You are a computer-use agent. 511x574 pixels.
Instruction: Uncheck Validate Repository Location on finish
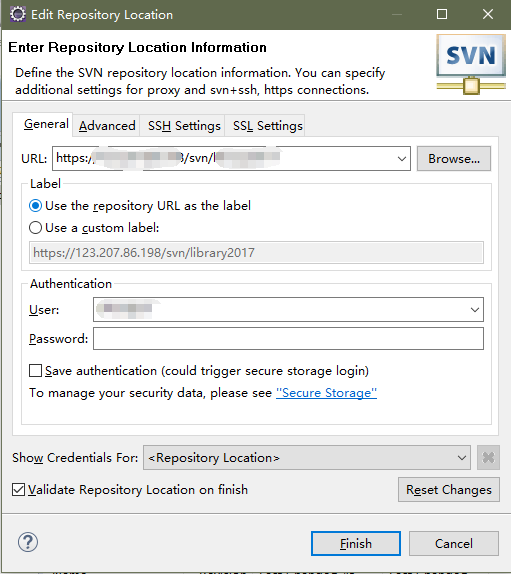pos(18,489)
